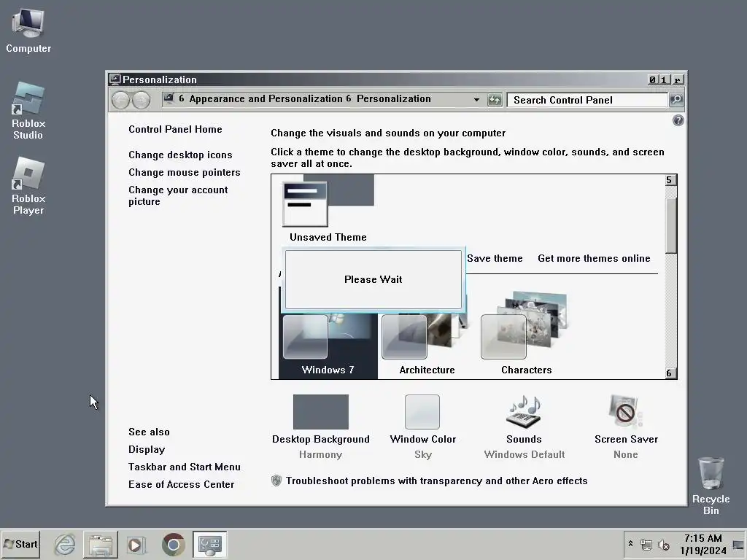Click the Start button
747x560 pixels.
[20, 544]
